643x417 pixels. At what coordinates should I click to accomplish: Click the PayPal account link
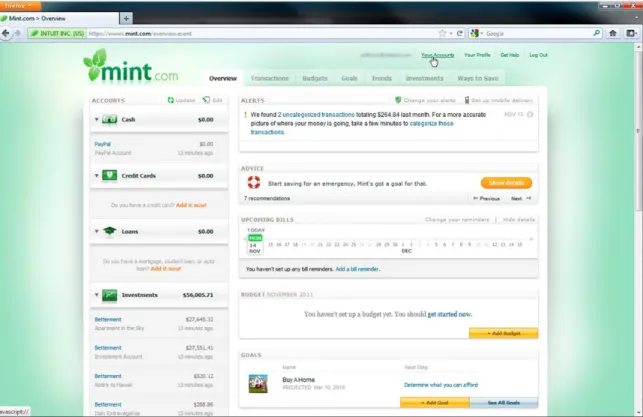click(103, 144)
